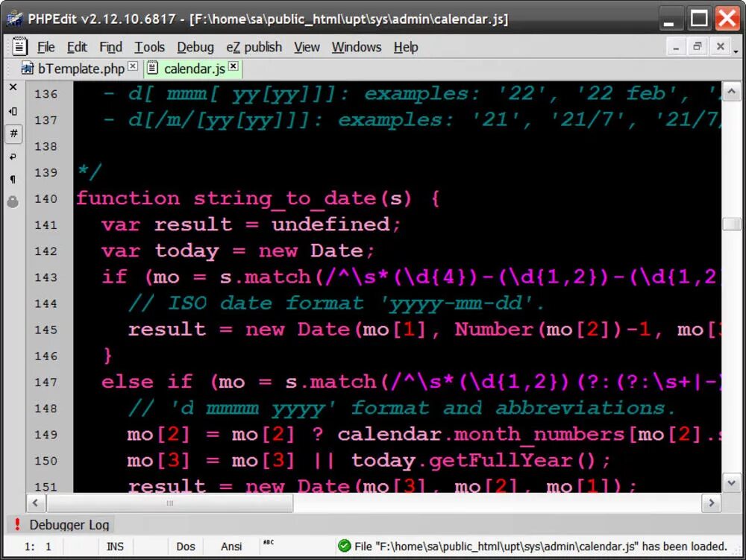Open the Find menu
The image size is (746, 560).
coord(110,47)
